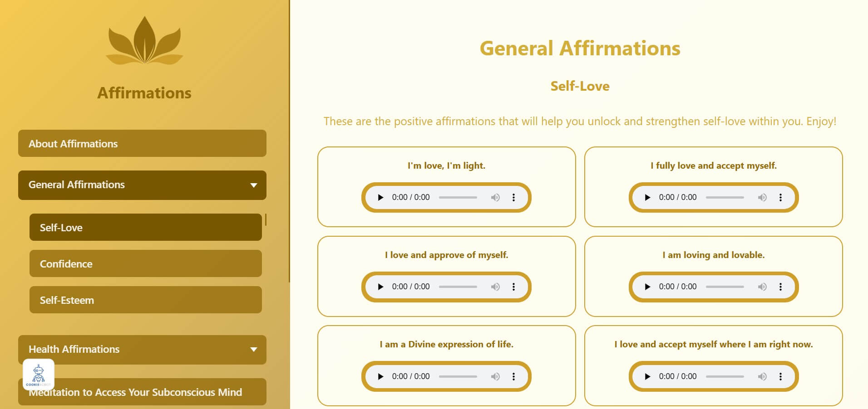
Task: Play the "I'm love, I'm light" affirmation
Action: [381, 197]
